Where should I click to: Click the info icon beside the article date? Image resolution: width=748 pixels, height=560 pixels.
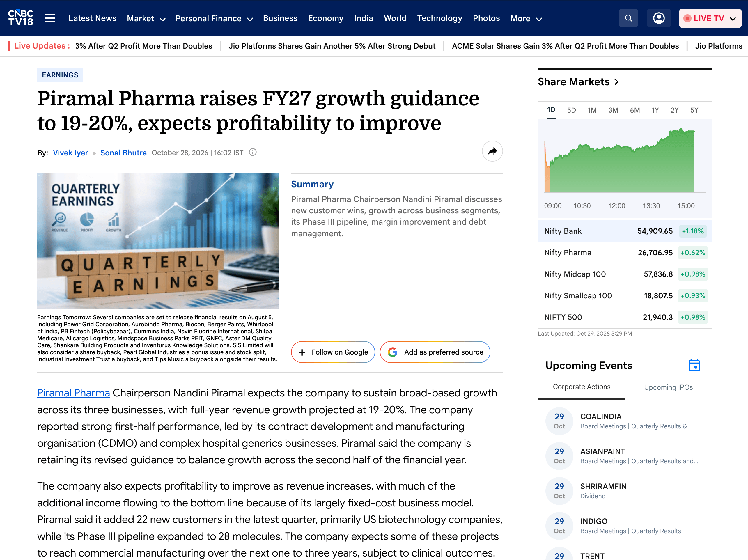[253, 152]
